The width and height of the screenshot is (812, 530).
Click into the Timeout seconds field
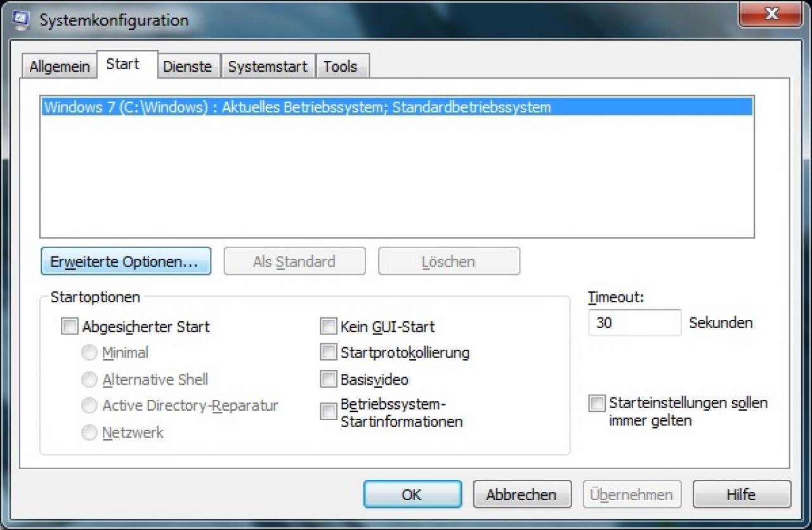pos(634,322)
